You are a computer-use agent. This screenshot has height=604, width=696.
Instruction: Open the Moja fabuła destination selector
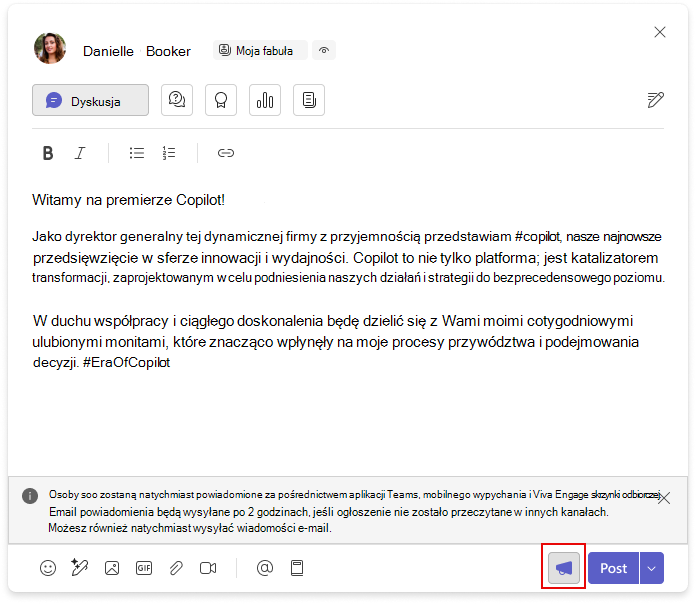pyautogui.click(x=260, y=50)
